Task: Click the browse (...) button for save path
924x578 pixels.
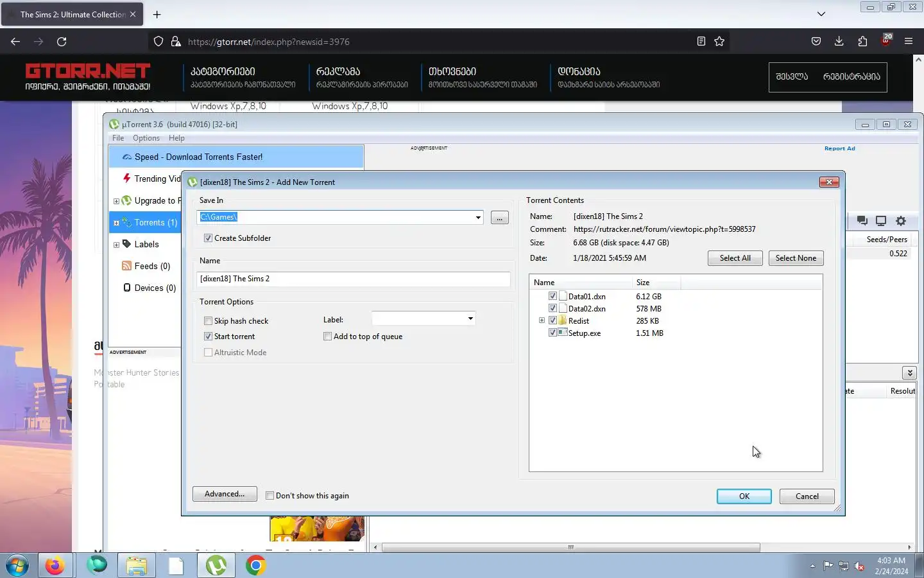Action: click(x=499, y=218)
